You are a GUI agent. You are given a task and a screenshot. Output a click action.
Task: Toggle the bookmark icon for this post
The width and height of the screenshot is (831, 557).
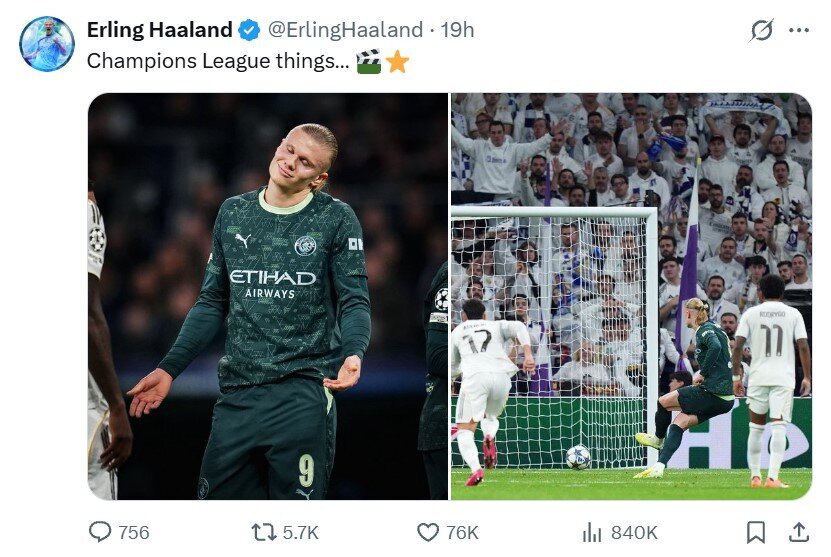tap(757, 532)
